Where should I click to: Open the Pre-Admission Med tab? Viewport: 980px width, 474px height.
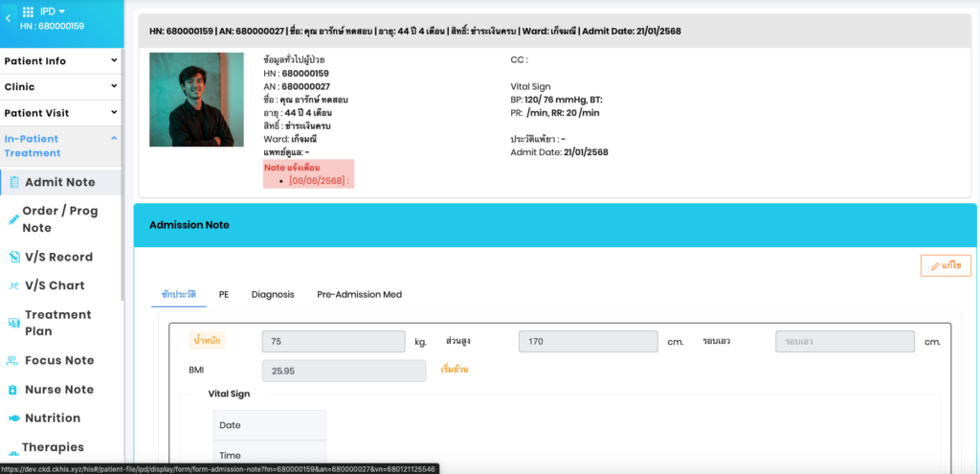point(359,295)
